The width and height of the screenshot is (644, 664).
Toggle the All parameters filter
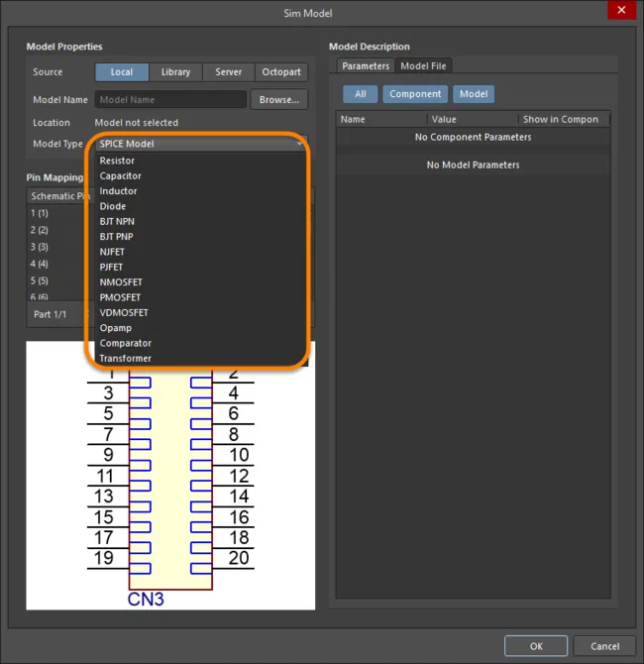[361, 94]
